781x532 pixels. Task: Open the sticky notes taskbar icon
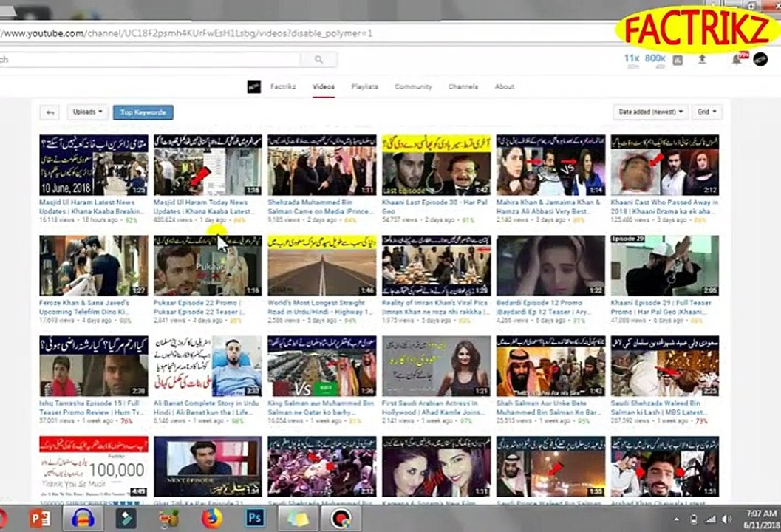[x=298, y=519]
